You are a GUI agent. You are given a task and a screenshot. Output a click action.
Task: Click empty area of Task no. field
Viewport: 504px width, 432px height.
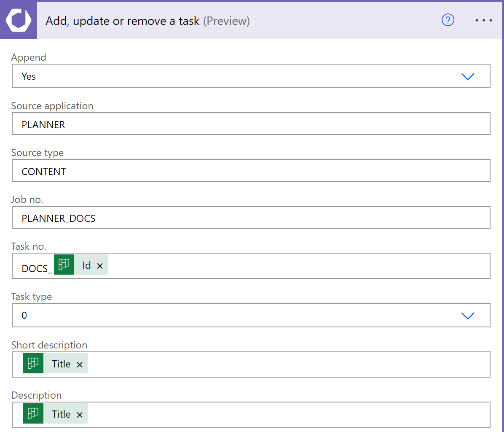coord(295,266)
